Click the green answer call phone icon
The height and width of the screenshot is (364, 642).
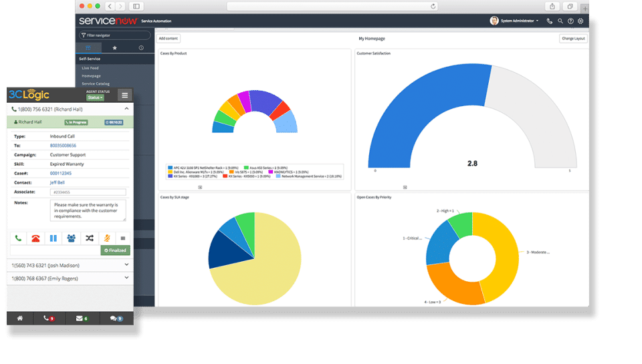[x=18, y=238]
